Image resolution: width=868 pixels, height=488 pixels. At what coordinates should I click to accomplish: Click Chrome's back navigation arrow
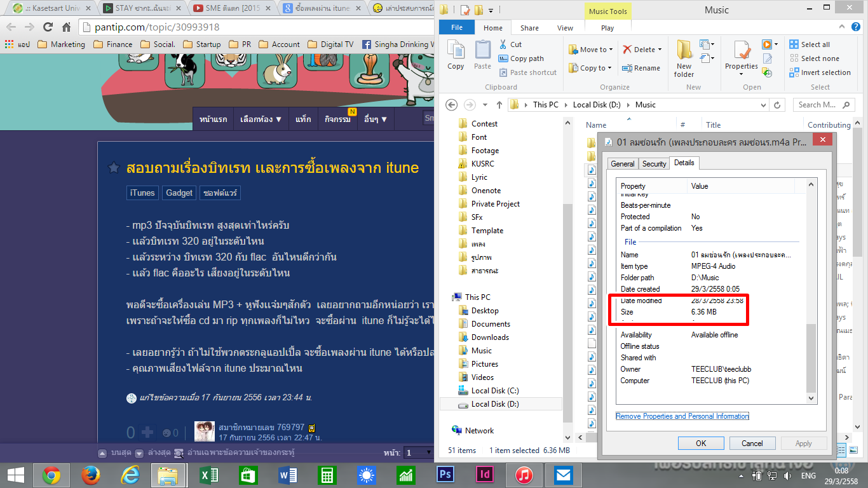11,27
